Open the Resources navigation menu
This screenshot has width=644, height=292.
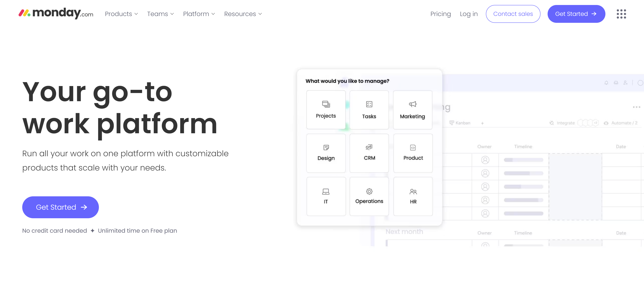[x=243, y=14]
